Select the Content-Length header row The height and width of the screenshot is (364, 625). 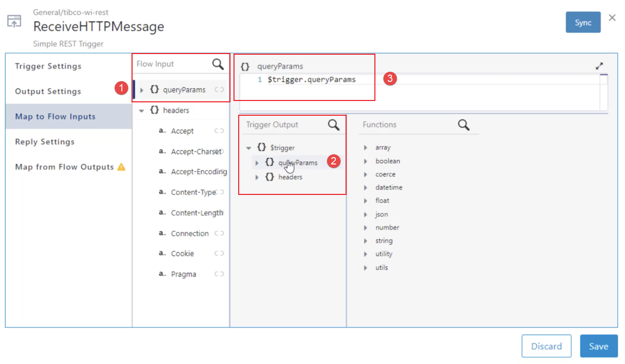pos(181,213)
